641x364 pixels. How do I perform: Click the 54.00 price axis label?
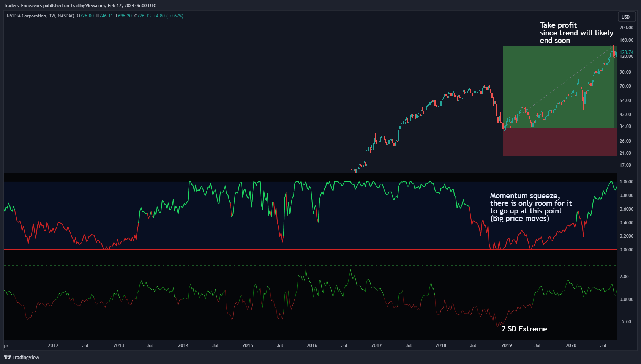click(x=625, y=101)
